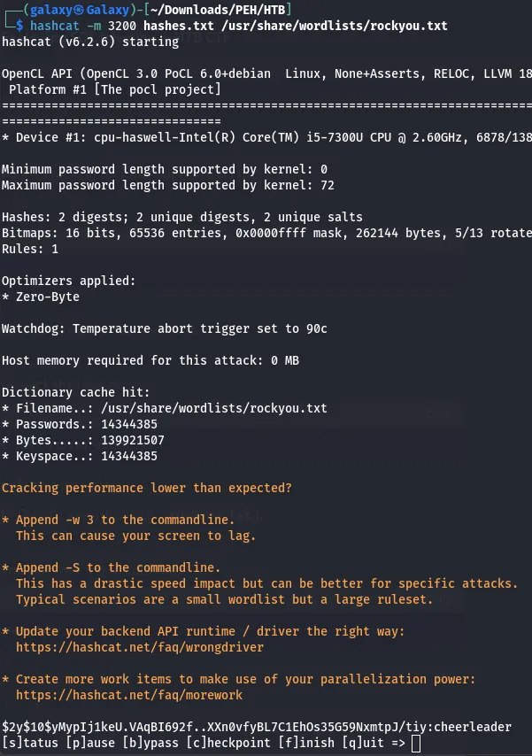Click the hashcat.net/faq/wrongdriver URL
This screenshot has width=532, height=756.
[140, 647]
